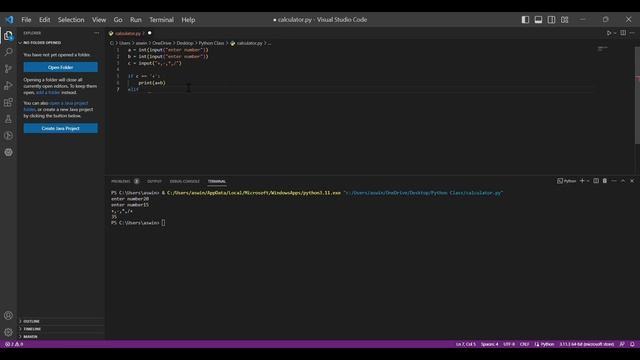The image size is (640, 360).
Task: Expand the Outline section
Action: click(x=61, y=321)
